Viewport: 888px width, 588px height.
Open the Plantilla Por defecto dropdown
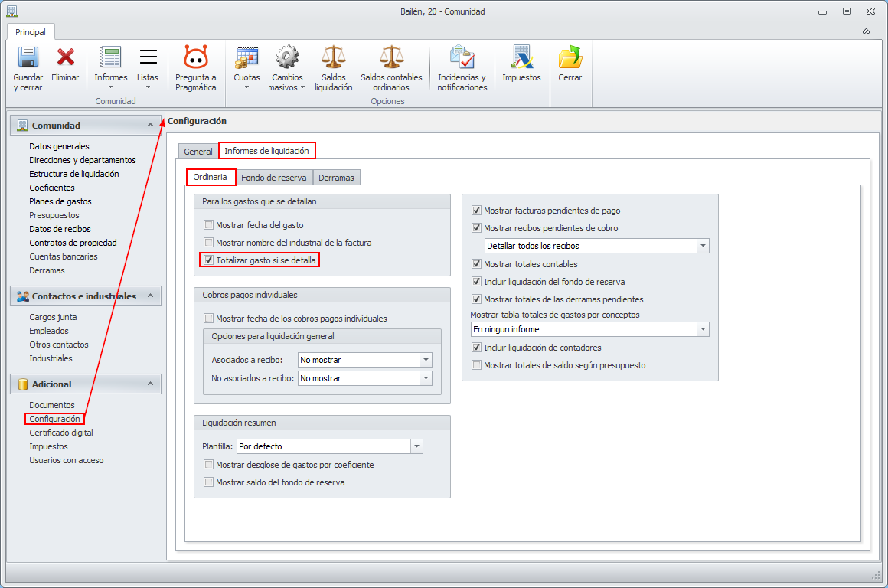(x=416, y=446)
